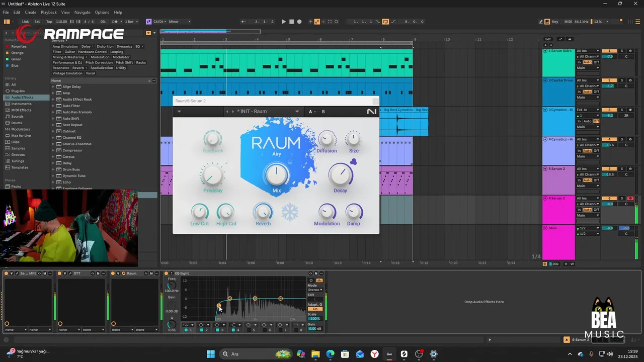Toggle the MIDI map mode switch
The height and width of the screenshot is (362, 644).
pyautogui.click(x=568, y=22)
